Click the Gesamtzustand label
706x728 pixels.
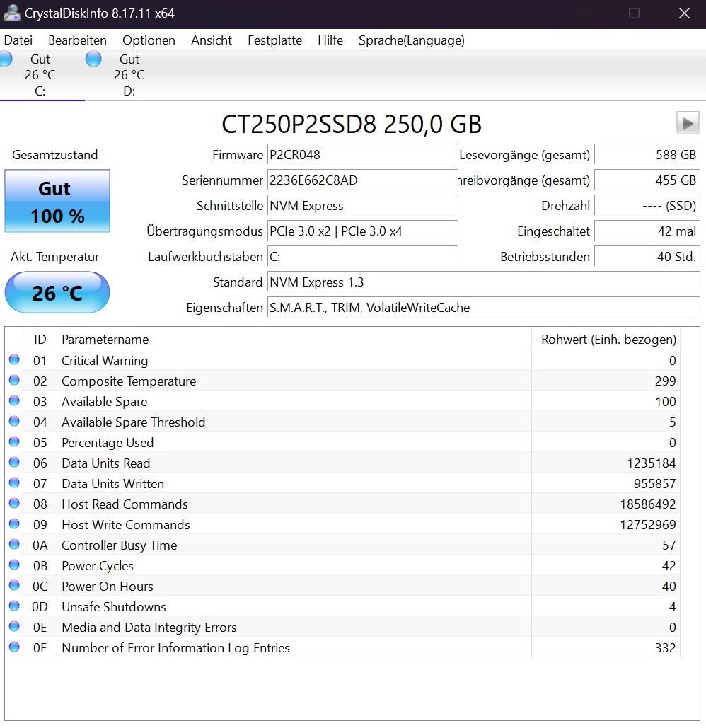tap(54, 155)
